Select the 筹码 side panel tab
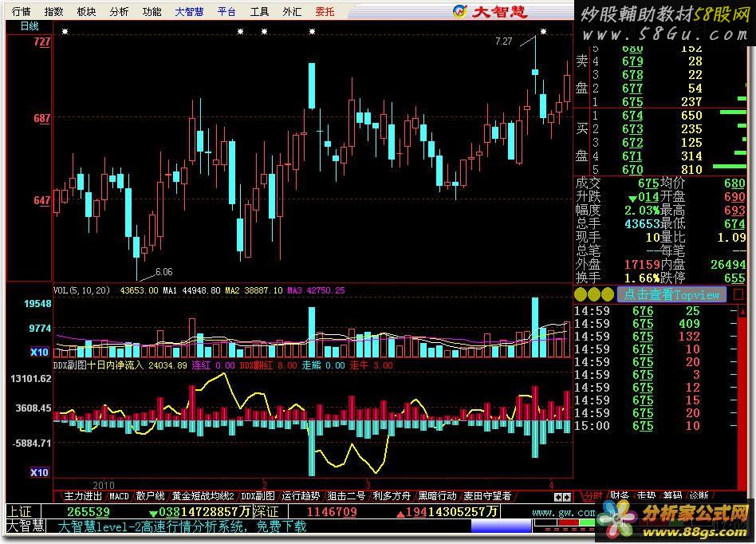The width and height of the screenshot is (756, 544). (672, 495)
